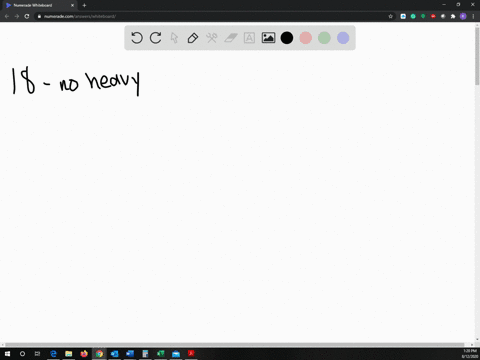
Task: Reload the Numerade whiteboard page
Action: [27, 16]
